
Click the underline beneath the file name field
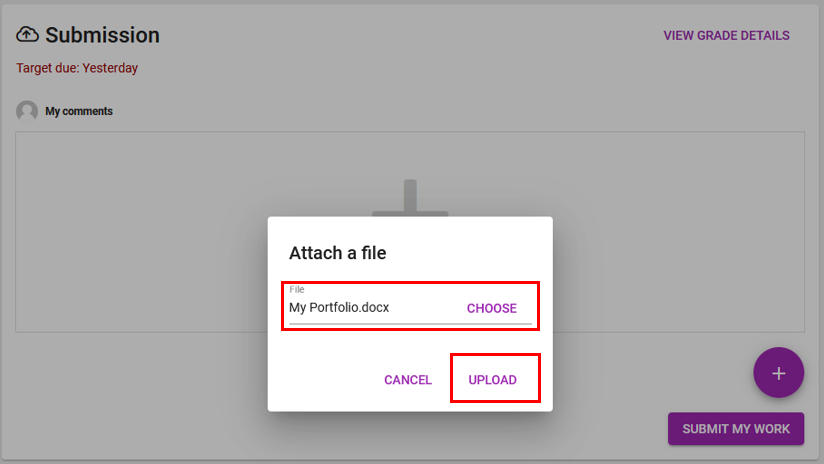[410, 324]
